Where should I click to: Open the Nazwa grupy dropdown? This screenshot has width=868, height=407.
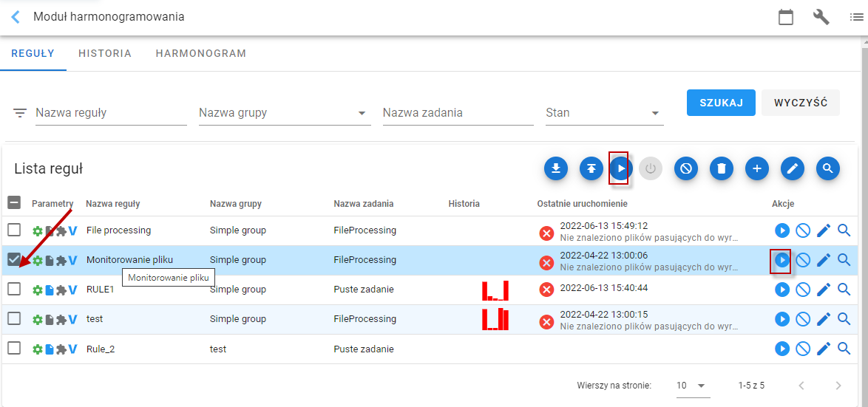tap(285, 113)
